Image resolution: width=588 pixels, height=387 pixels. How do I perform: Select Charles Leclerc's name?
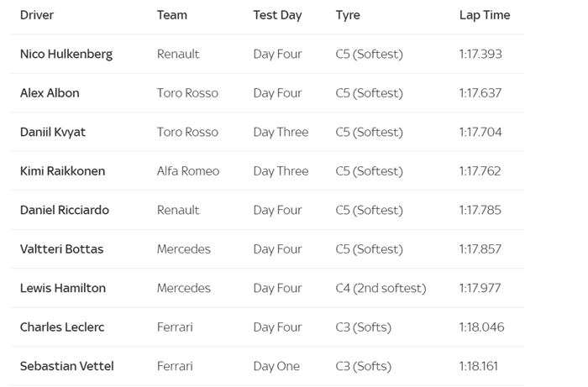(x=62, y=327)
